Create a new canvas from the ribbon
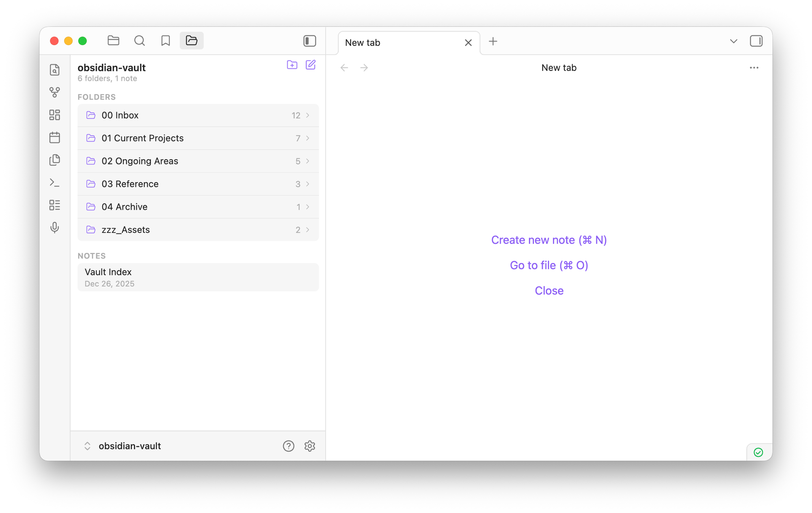 tap(55, 115)
